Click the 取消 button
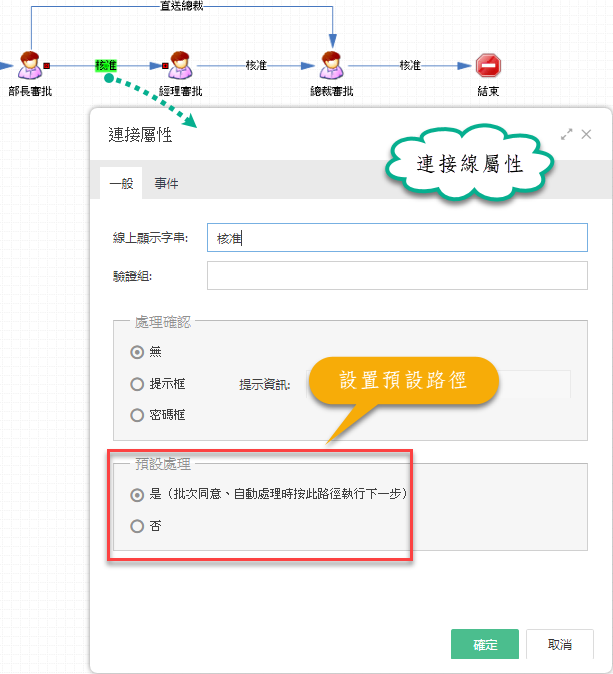This screenshot has width=613, height=674. coord(560,644)
